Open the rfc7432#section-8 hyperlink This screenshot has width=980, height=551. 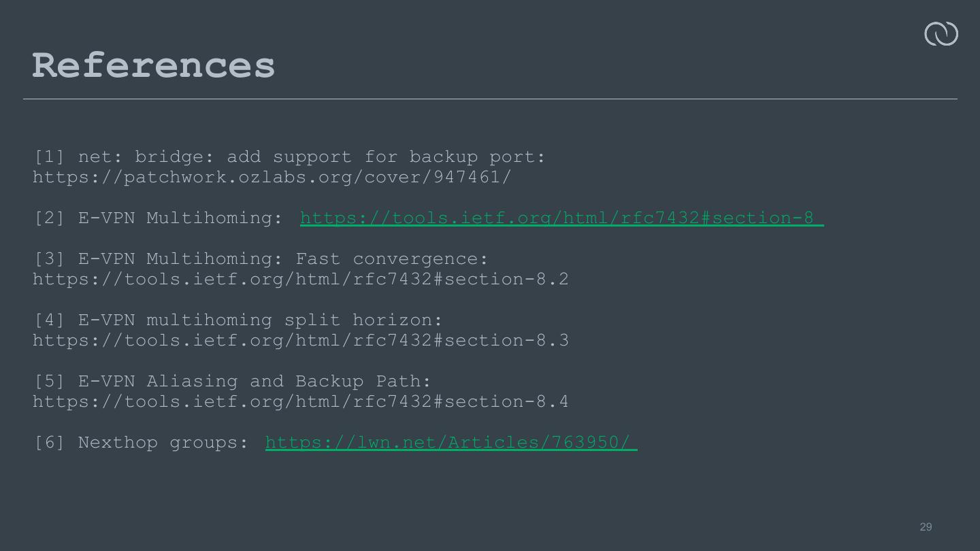click(x=561, y=218)
